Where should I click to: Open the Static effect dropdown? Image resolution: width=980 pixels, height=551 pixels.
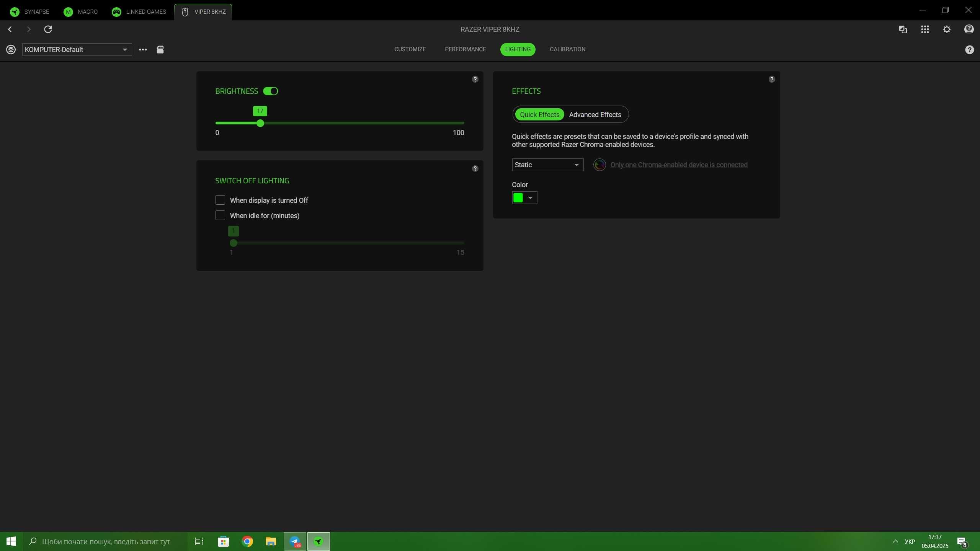(547, 165)
